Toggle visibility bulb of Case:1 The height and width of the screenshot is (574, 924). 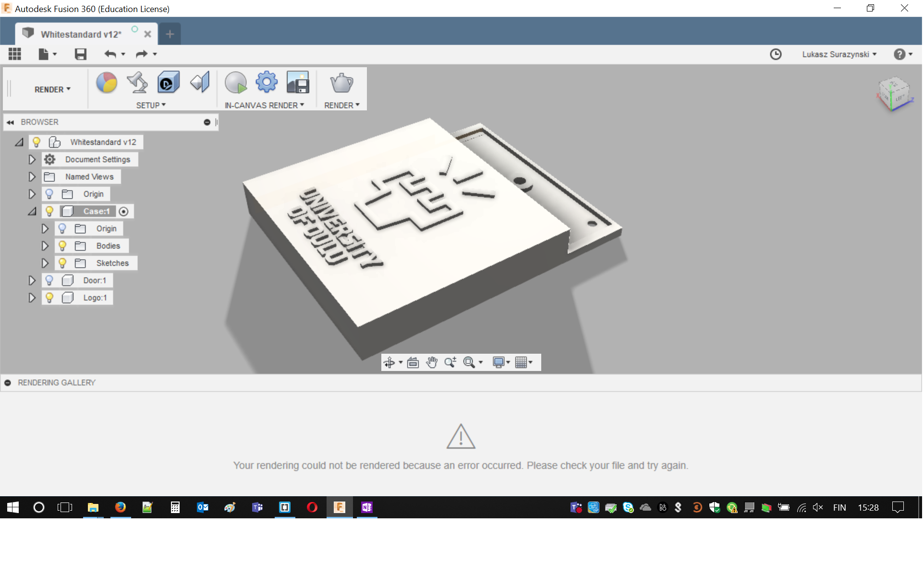(x=49, y=211)
